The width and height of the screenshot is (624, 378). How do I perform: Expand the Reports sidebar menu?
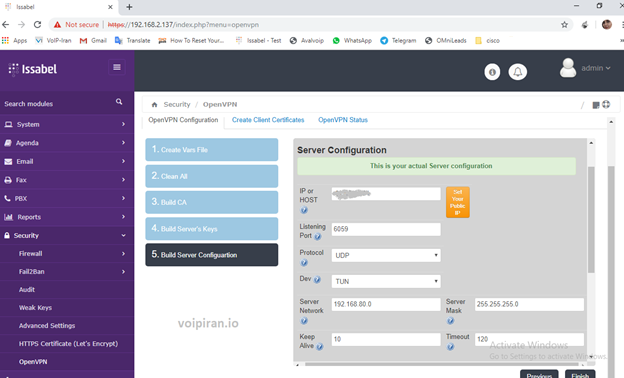click(x=67, y=217)
